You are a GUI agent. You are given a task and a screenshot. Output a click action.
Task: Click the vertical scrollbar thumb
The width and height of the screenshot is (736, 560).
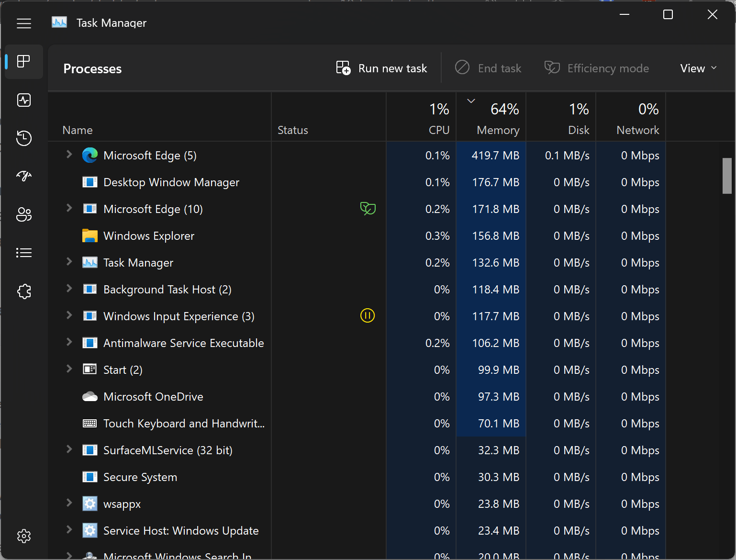click(727, 176)
